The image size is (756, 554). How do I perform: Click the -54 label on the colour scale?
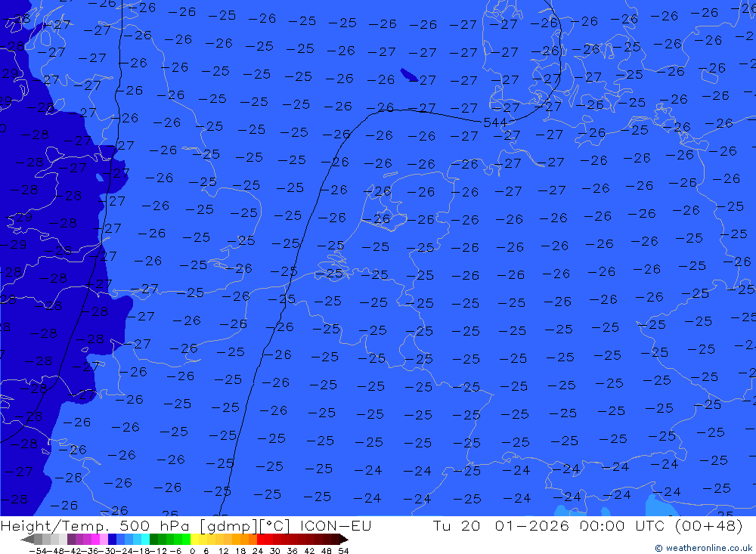(x=38, y=551)
